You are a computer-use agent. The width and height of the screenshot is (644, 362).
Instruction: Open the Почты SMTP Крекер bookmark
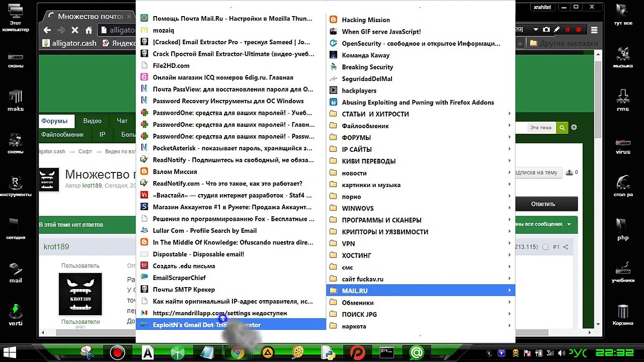[231, 290]
